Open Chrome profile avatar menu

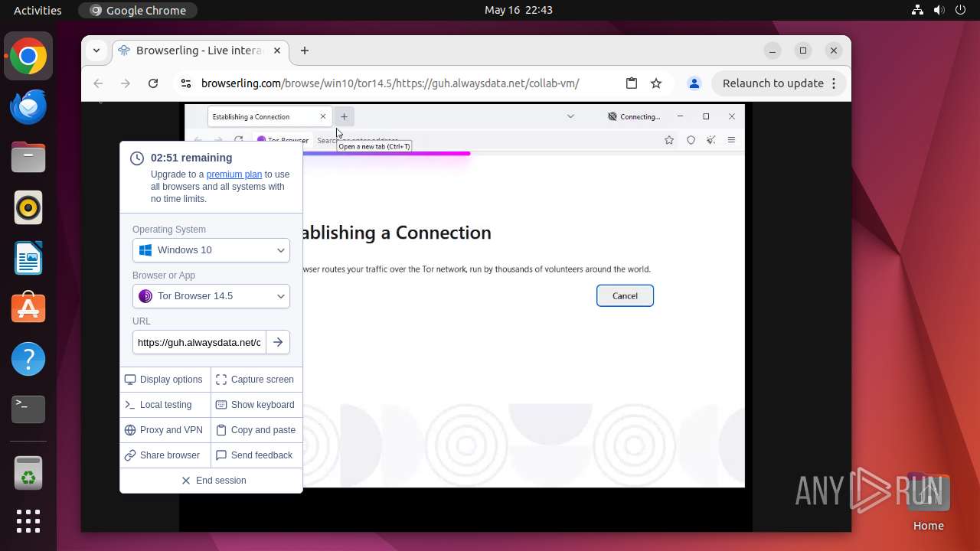click(x=694, y=83)
